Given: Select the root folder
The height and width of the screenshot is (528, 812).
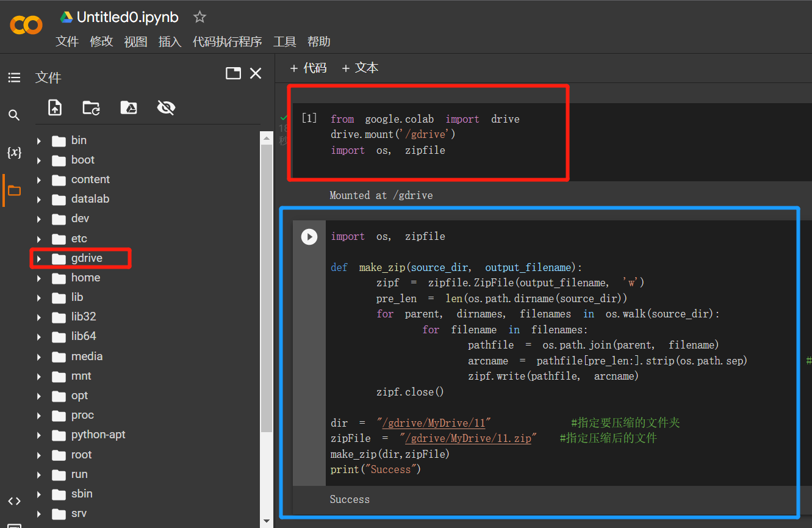Looking at the screenshot, I should coord(81,455).
